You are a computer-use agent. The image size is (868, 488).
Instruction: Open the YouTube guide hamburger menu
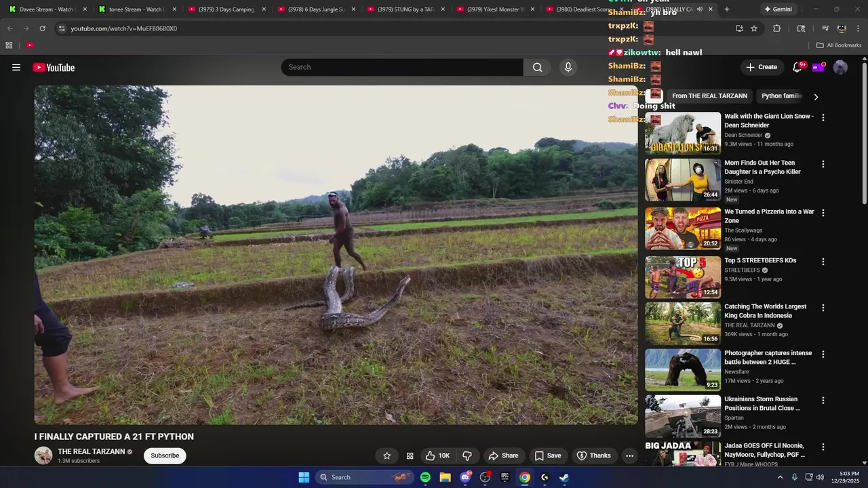[x=16, y=67]
